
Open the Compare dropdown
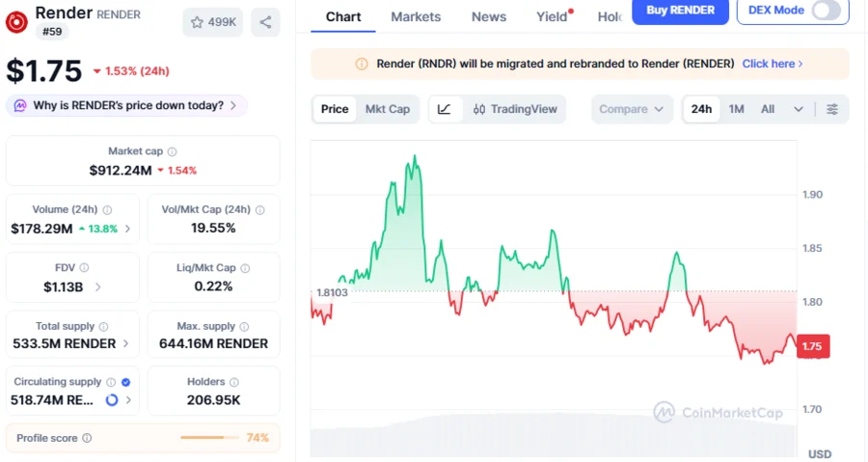[x=631, y=109]
